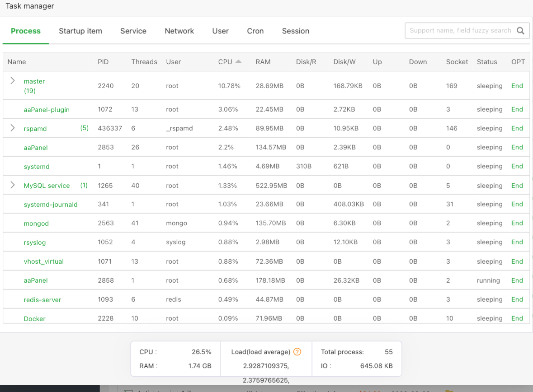End the aaPanel process with PID 2853

[x=517, y=147]
